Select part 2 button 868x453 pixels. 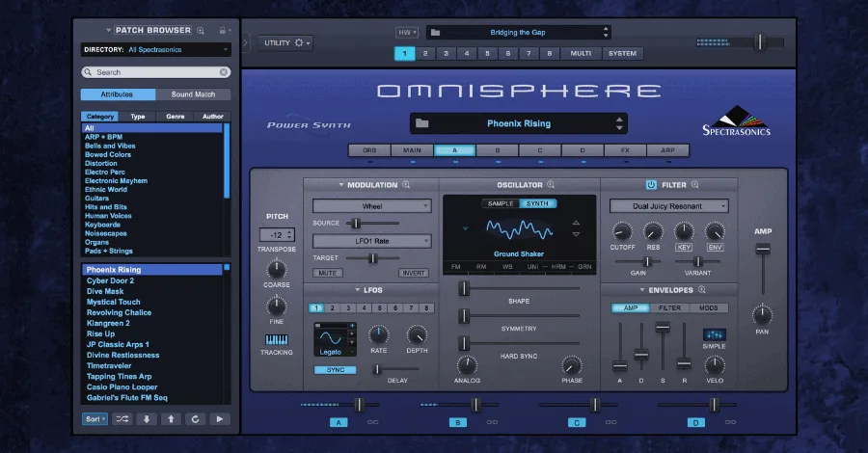pyautogui.click(x=425, y=54)
